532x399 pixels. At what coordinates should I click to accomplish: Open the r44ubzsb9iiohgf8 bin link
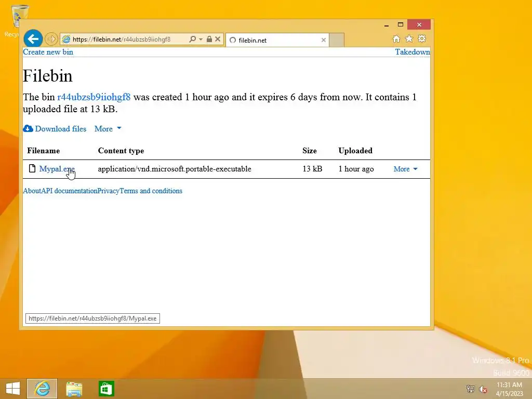[94, 97]
